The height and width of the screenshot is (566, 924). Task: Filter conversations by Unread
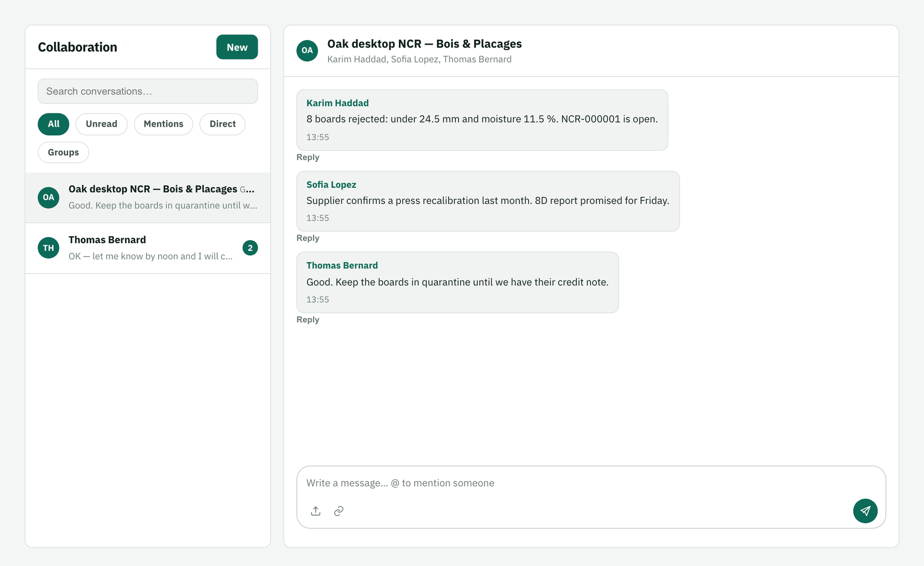tap(102, 124)
